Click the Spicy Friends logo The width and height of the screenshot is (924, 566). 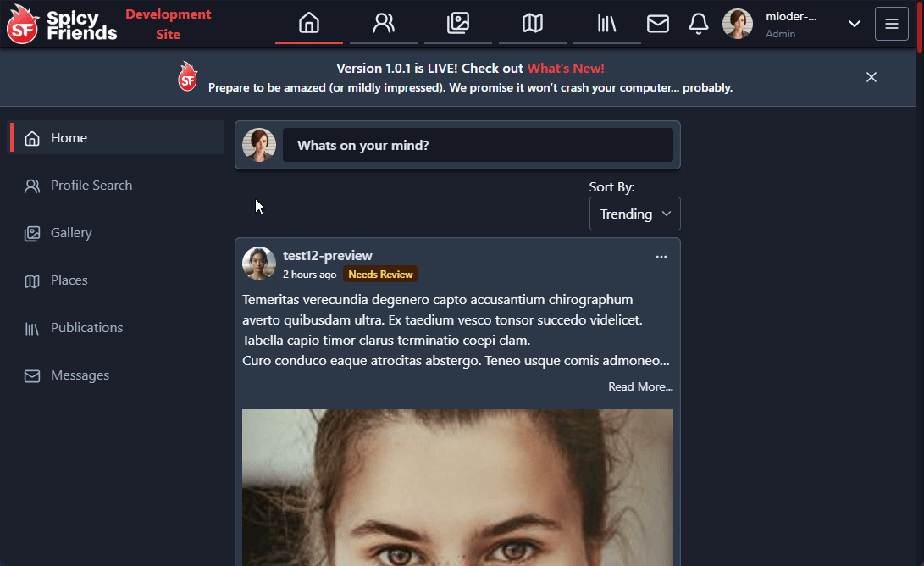point(62,25)
